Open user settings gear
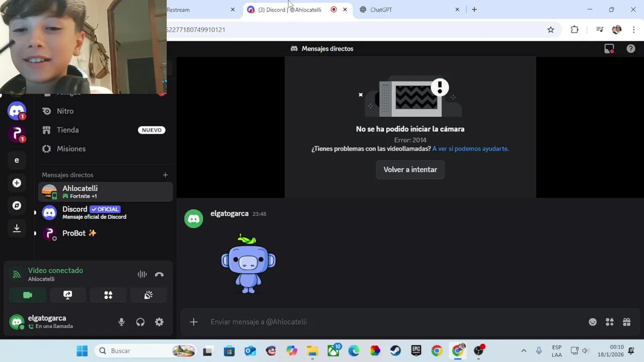Image resolution: width=644 pixels, height=362 pixels. tap(159, 322)
